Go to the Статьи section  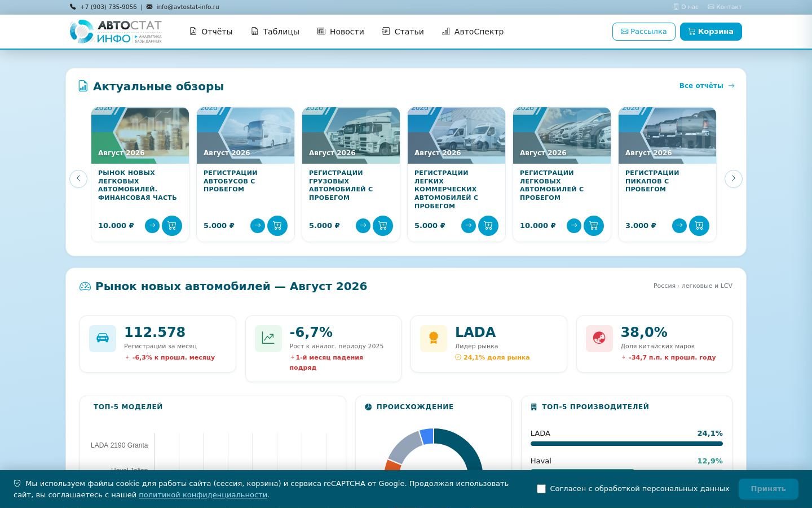pyautogui.click(x=403, y=32)
